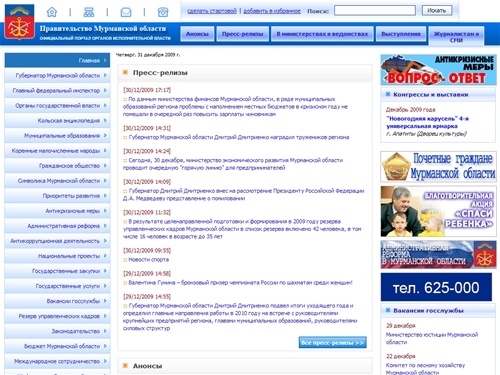Open Государственные услуги menu item

[x=57, y=286]
